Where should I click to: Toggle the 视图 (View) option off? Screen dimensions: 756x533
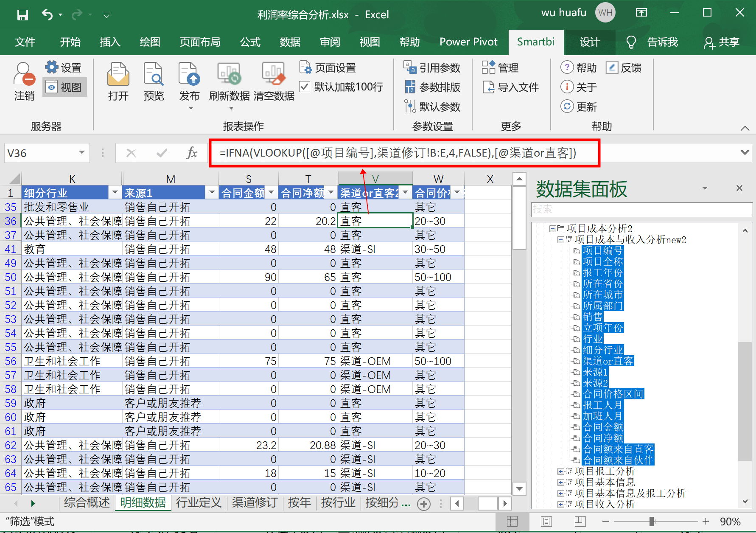(64, 87)
